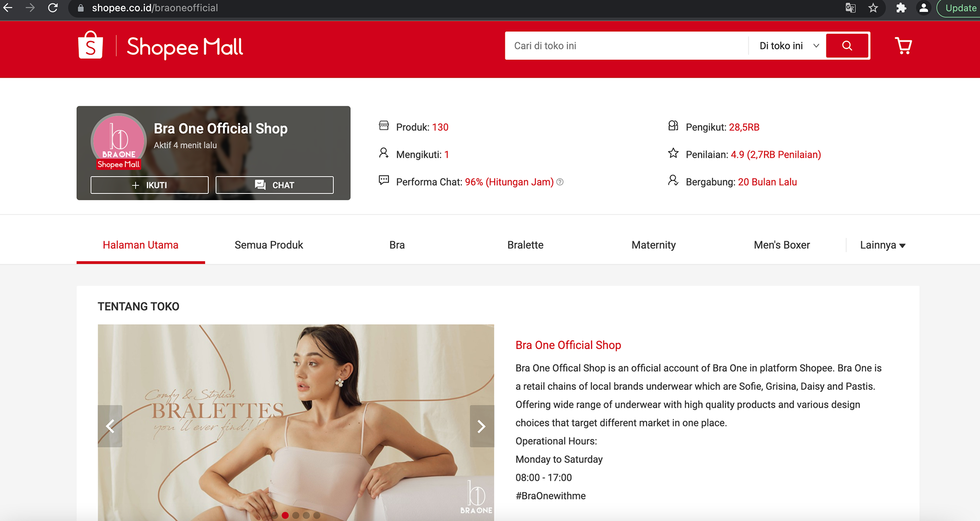The height and width of the screenshot is (521, 980).
Task: Open the shopping cart icon
Action: click(903, 45)
